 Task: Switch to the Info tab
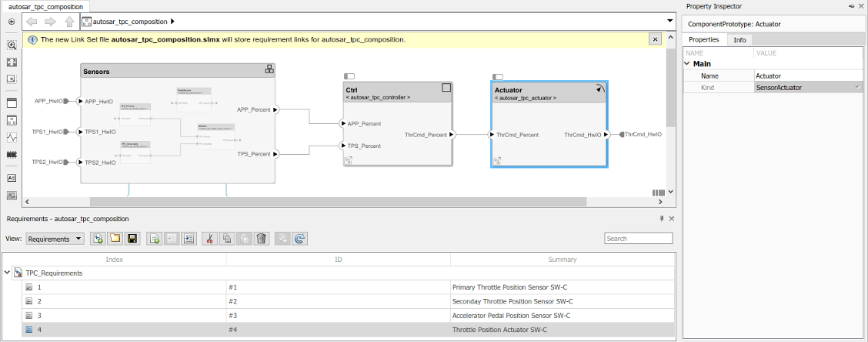click(x=739, y=40)
